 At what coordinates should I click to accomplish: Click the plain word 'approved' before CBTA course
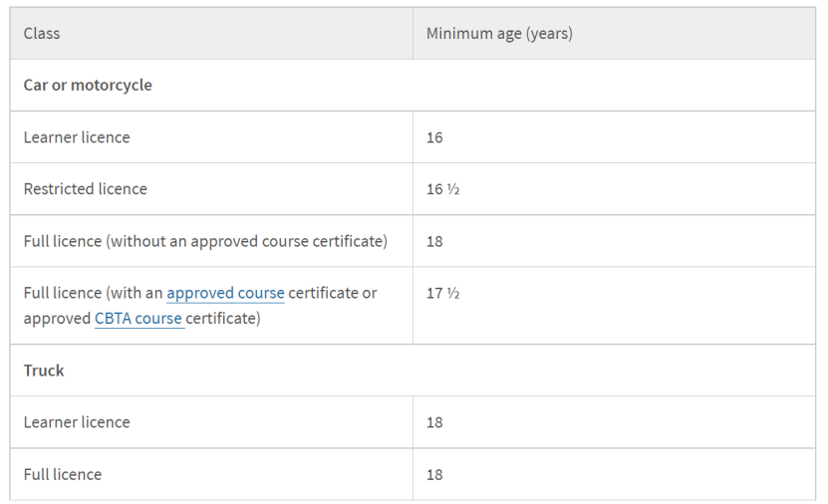click(57, 319)
